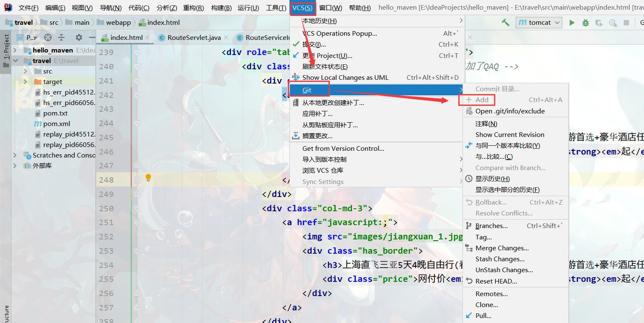Screen dimensions: 644x323
Task: Select pom.txt file in project tree
Action: [x=55, y=113]
